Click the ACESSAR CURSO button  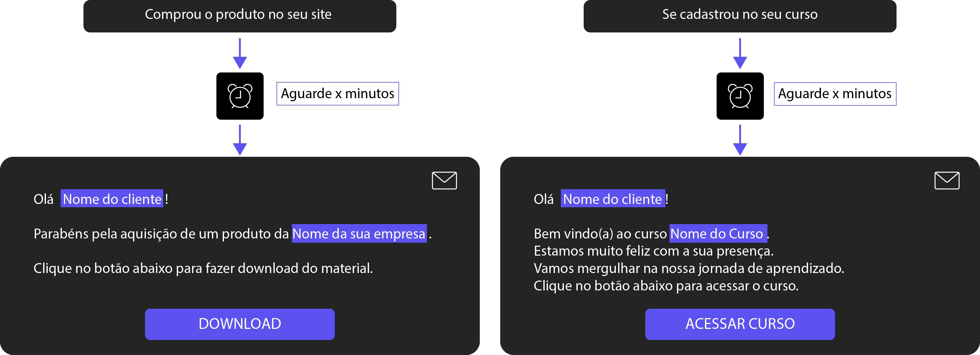point(740,324)
